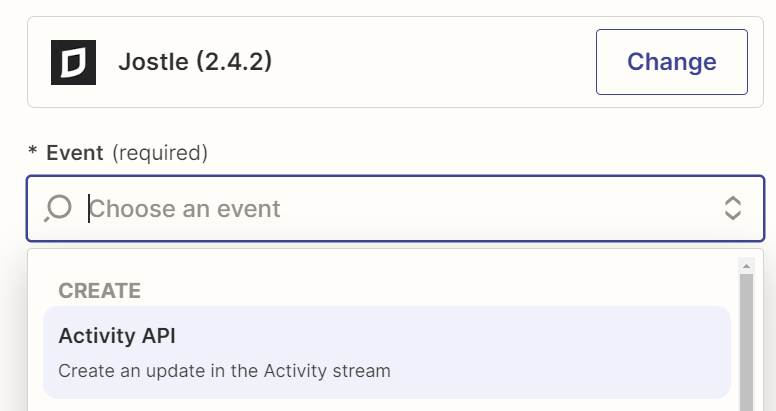Click the Jostle (2.4.2) app name
This screenshot has height=411, width=776.
(x=195, y=62)
